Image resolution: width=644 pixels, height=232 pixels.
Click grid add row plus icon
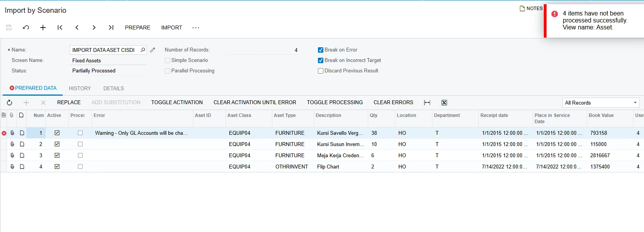coord(26,103)
